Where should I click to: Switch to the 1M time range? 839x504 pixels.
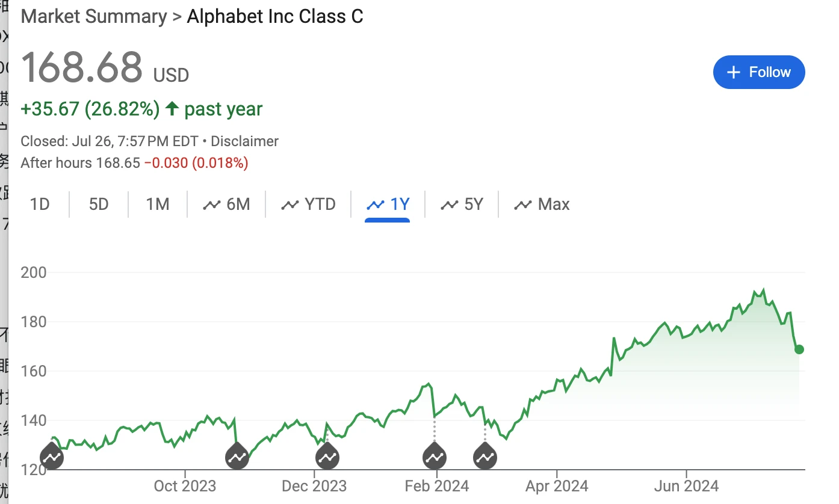coord(158,204)
